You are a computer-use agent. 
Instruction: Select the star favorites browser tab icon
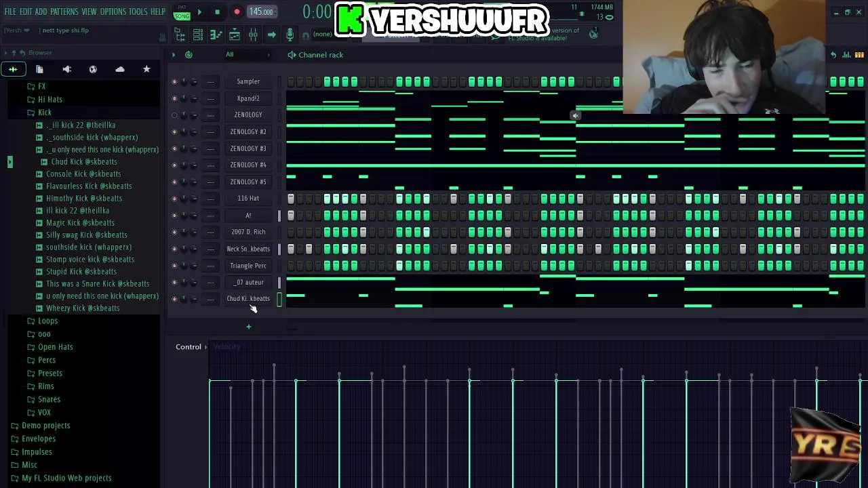point(146,69)
